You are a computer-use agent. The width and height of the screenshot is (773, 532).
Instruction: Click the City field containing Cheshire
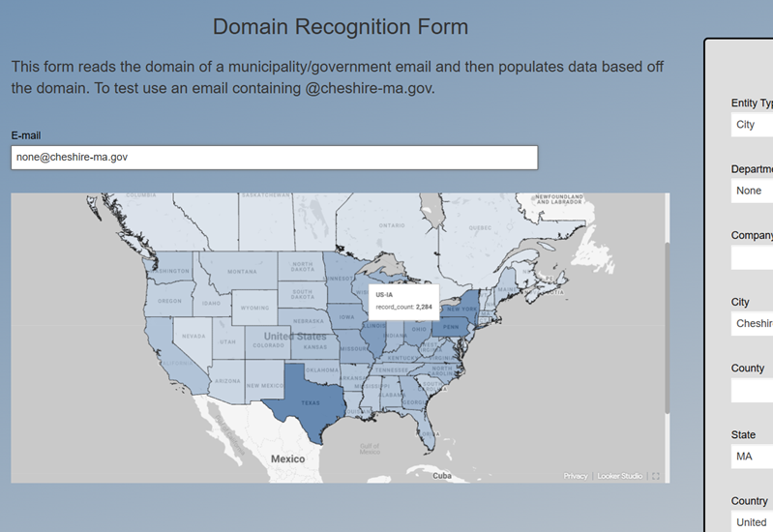(753, 323)
